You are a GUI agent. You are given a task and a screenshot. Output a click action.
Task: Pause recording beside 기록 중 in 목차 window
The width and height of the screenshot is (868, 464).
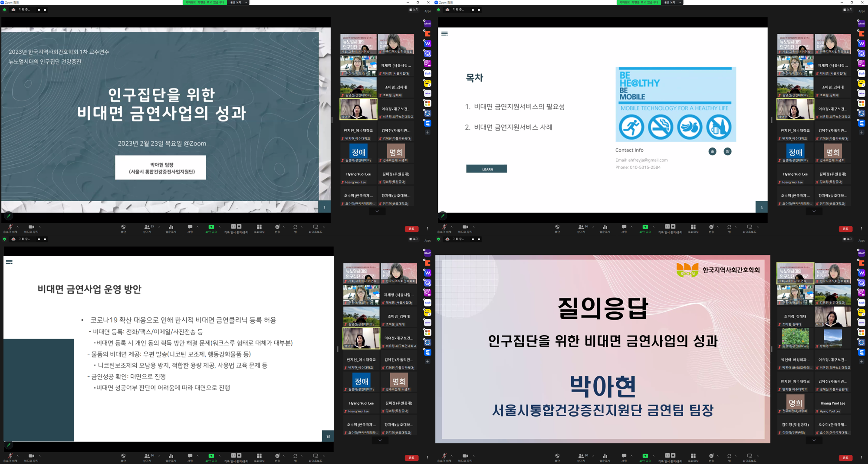click(473, 10)
